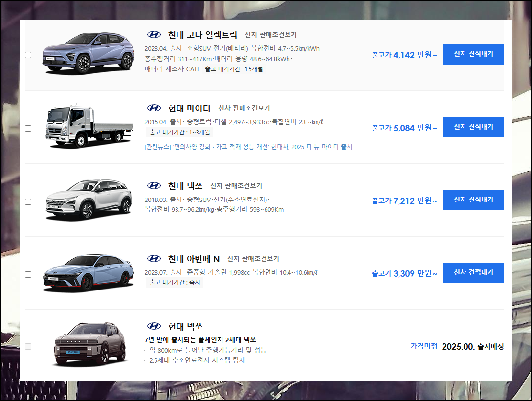
Task: Click the 2018.03. 출시 중형SUV 전기(수소연료전지) spec line
Action: click(x=207, y=200)
